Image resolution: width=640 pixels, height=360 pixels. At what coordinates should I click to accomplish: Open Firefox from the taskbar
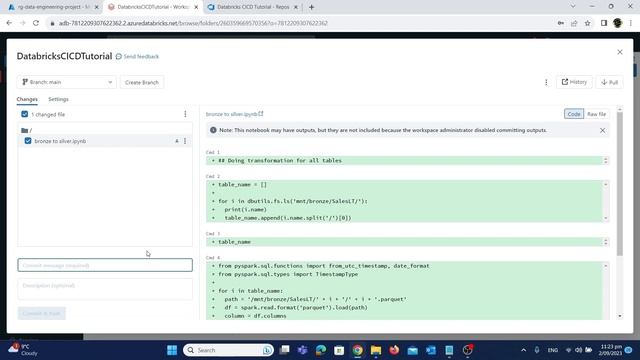pyautogui.click(x=394, y=350)
